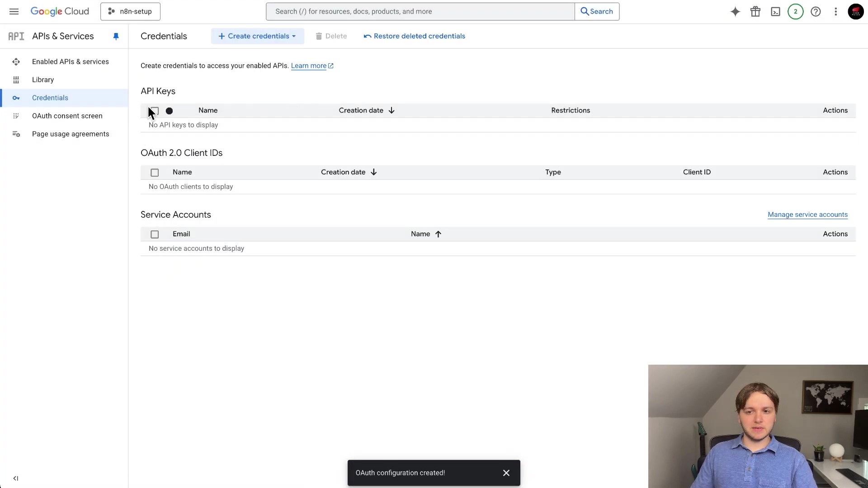Click the API Keys Restrictions column header
The width and height of the screenshot is (868, 488).
click(571, 110)
